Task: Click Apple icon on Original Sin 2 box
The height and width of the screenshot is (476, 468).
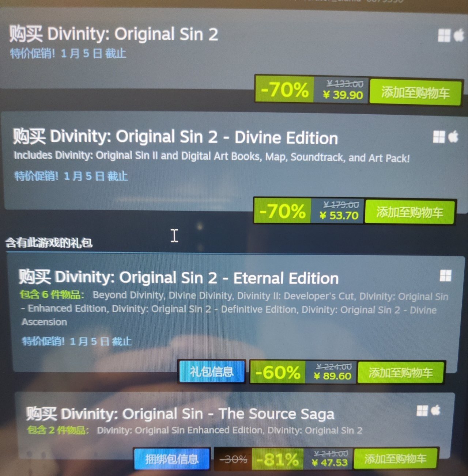Action: click(459, 35)
